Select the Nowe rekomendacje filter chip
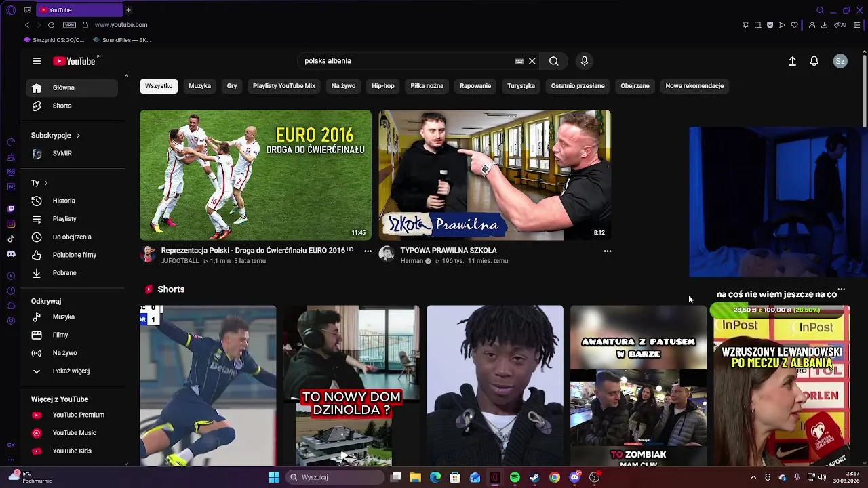 pos(695,86)
